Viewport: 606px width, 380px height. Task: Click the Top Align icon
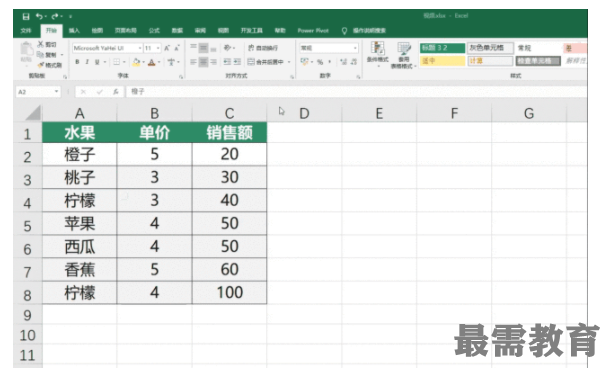pos(193,48)
